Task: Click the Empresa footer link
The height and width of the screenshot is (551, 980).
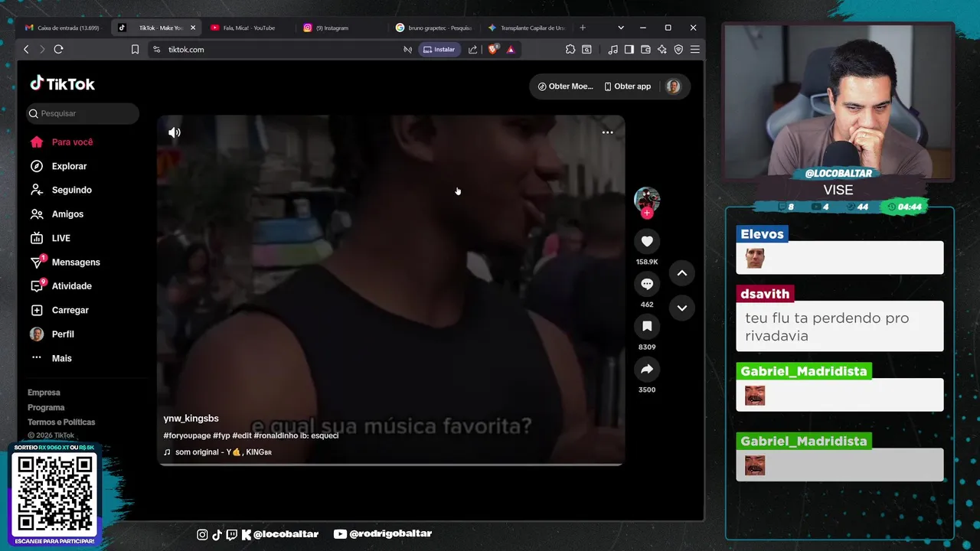Action: pyautogui.click(x=44, y=393)
